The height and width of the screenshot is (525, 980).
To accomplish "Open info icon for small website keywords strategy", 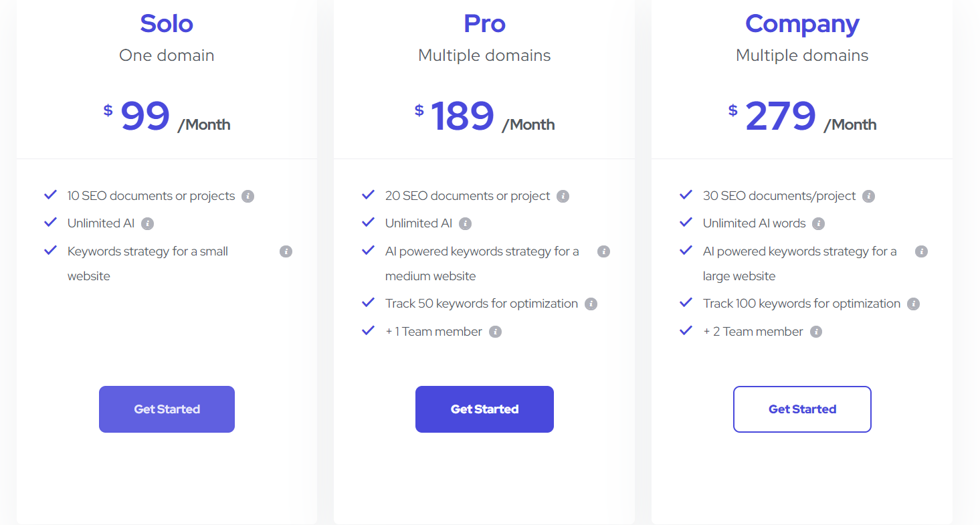I will [286, 252].
